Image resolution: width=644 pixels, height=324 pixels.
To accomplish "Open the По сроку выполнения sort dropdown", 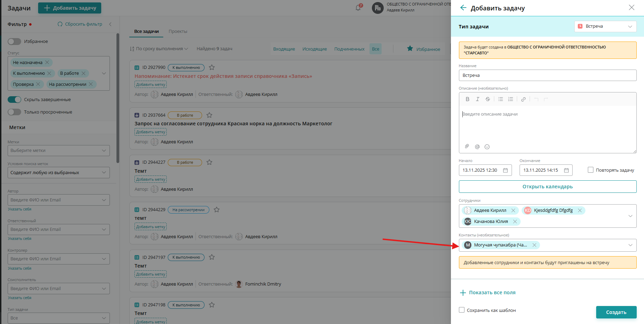I will (159, 49).
